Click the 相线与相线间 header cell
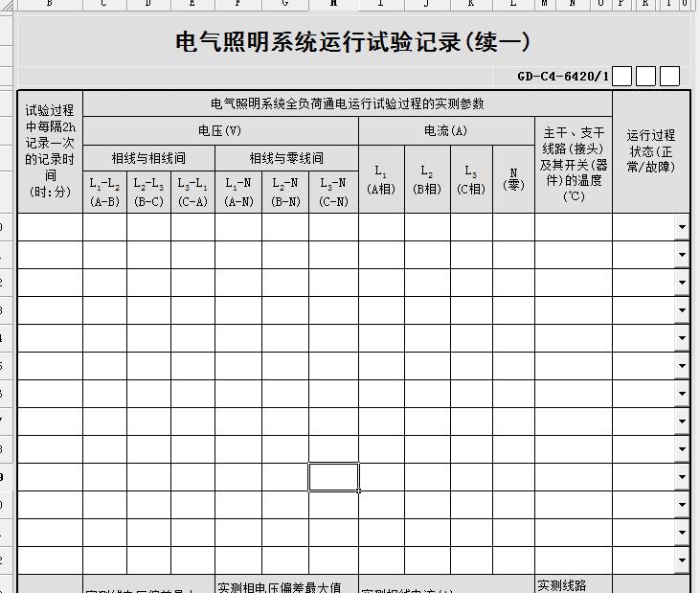Screen dimensions: 700x593 (x=148, y=158)
